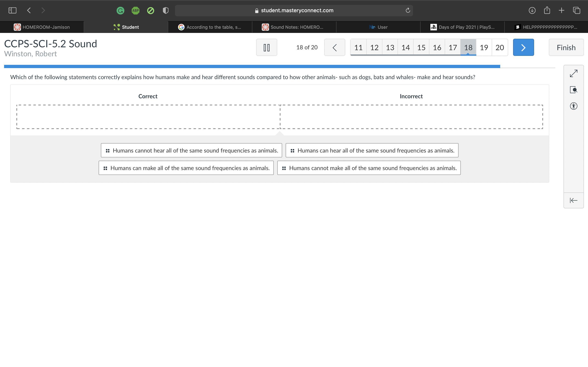This screenshot has height=367, width=588.
Task: Expand question to fullscreen view
Action: [574, 74]
